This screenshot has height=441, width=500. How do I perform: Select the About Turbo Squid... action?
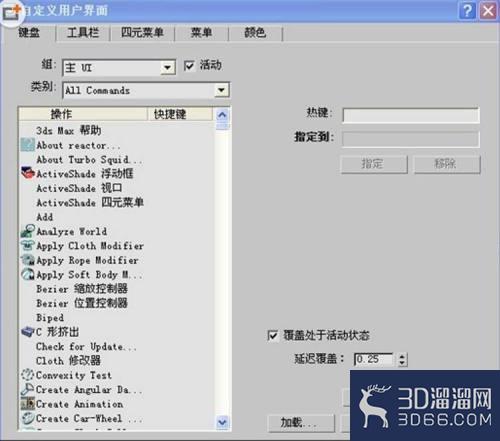click(x=89, y=159)
